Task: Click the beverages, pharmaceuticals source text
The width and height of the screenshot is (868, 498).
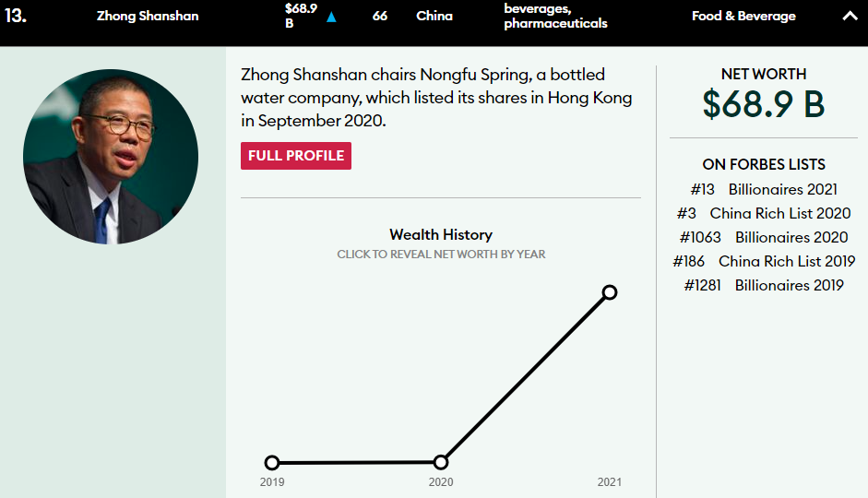Action: coord(555,16)
